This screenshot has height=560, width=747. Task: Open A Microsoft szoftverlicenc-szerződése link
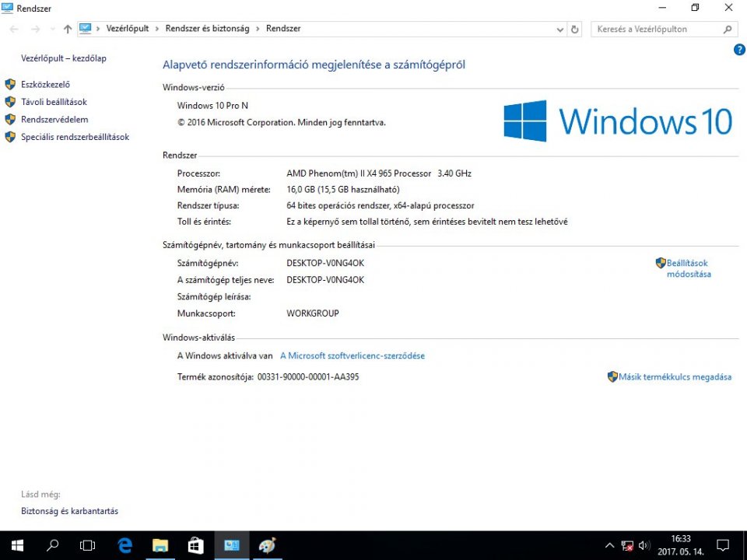(x=352, y=355)
